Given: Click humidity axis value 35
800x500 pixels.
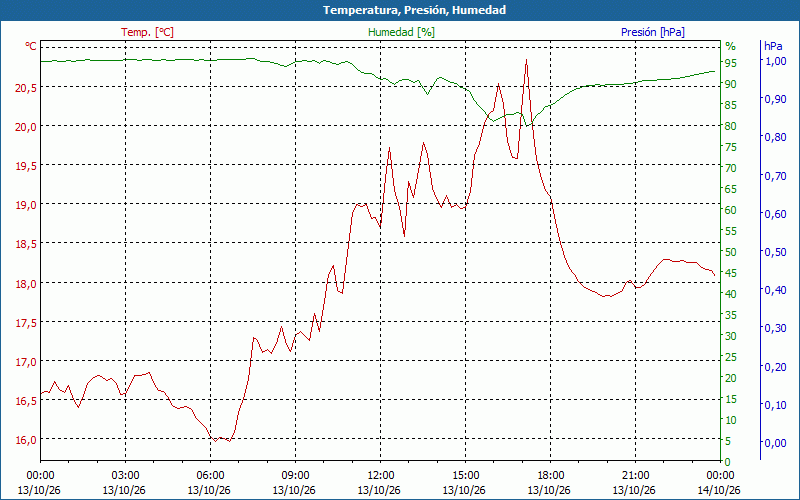Looking at the screenshot, I should pos(731,315).
